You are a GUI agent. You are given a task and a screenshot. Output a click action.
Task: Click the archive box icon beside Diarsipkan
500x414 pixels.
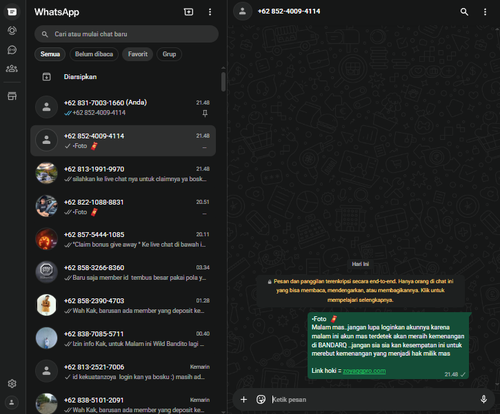[46, 77]
